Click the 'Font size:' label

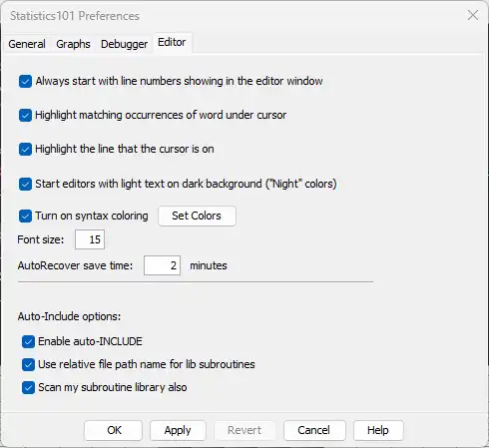[x=41, y=239]
